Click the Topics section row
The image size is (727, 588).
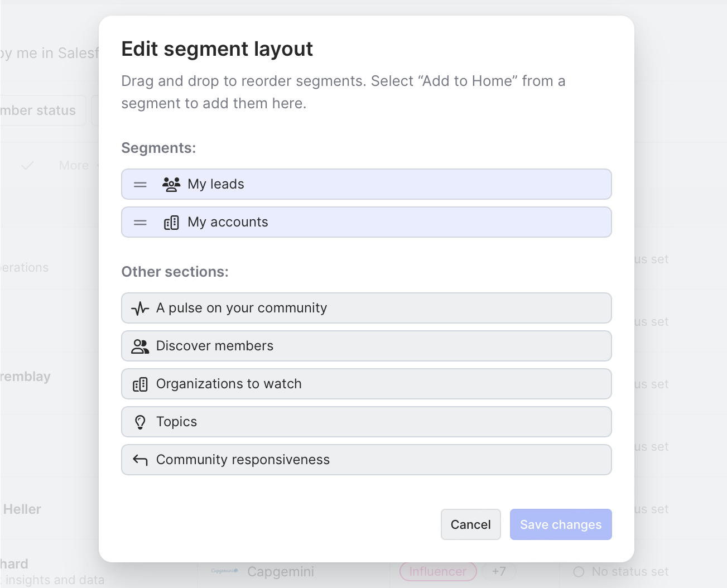tap(391, 422)
